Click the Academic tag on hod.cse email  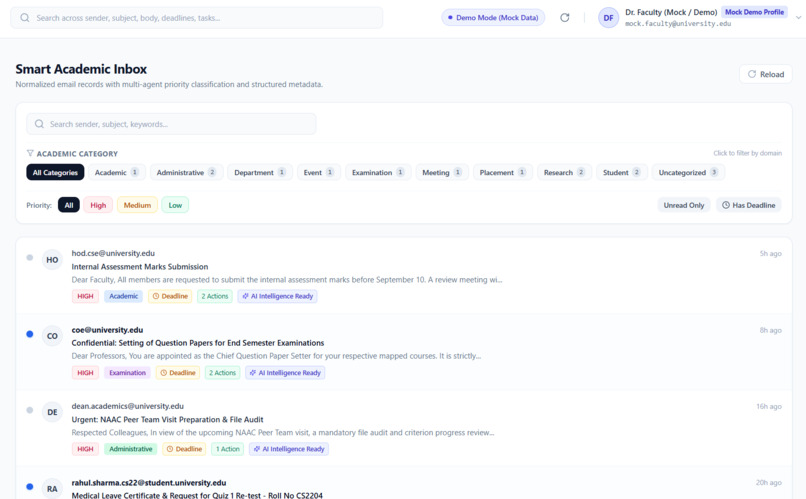click(123, 296)
